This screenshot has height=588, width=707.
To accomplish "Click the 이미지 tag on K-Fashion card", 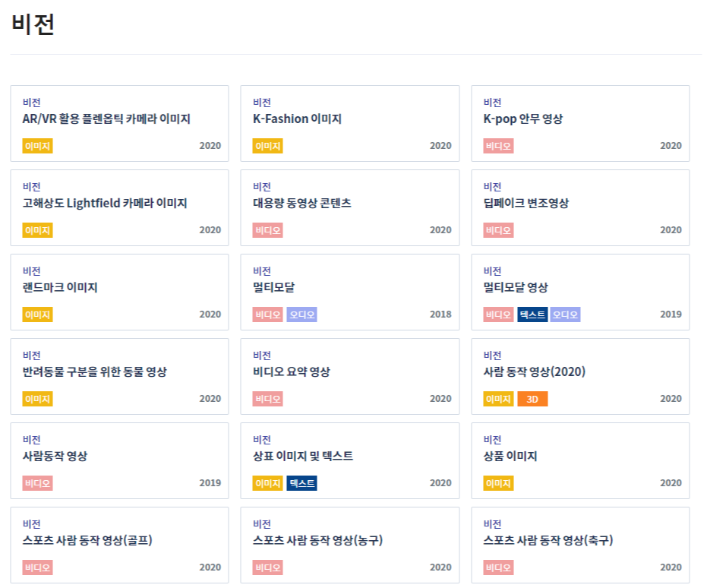I will click(268, 146).
